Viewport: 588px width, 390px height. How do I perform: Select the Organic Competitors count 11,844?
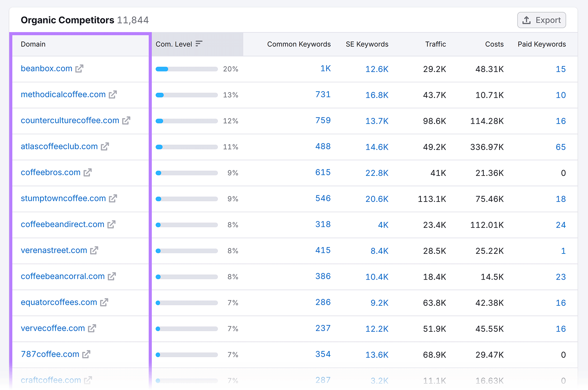133,20
